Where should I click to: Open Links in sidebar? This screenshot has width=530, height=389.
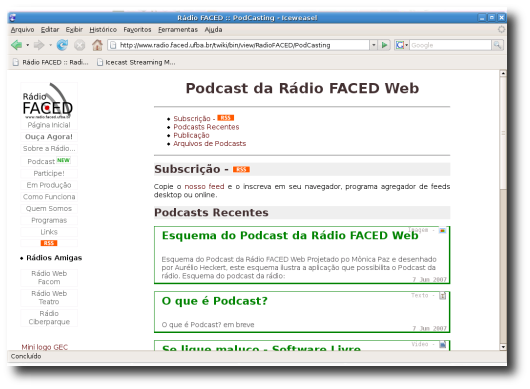[49, 232]
